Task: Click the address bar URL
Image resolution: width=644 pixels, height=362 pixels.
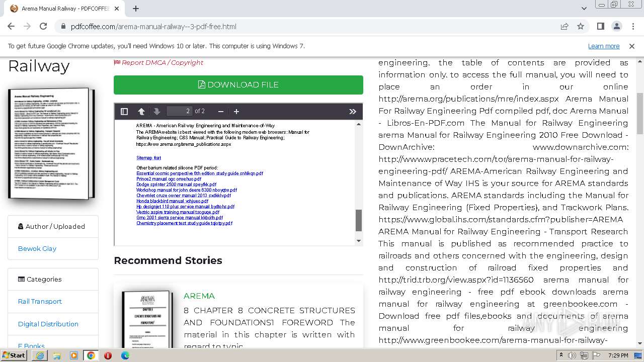Action: click(x=153, y=27)
